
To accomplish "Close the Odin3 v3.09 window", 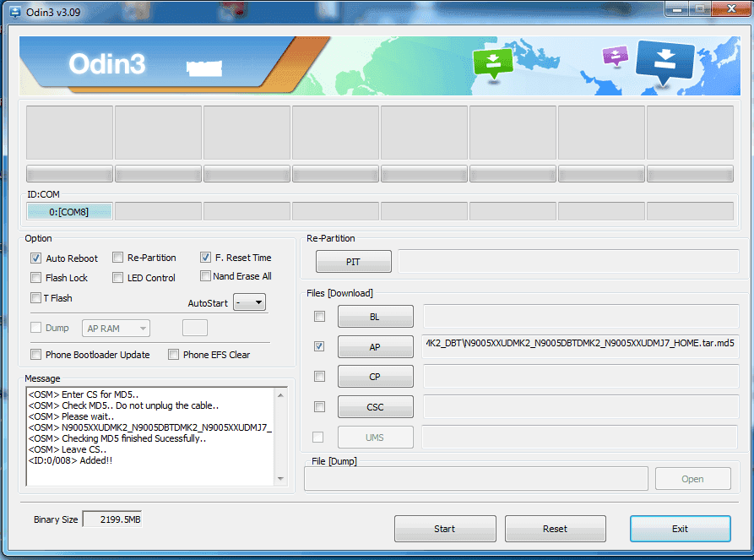I will [x=731, y=8].
